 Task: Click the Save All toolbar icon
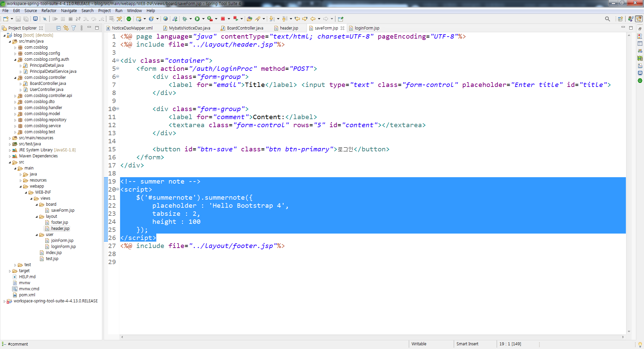(25, 19)
